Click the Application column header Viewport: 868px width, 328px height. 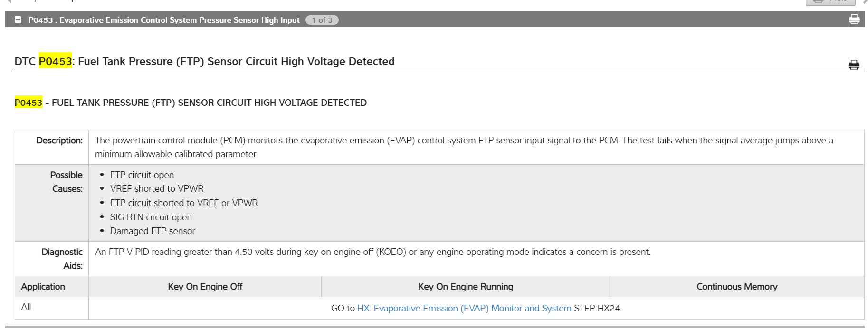(x=43, y=287)
